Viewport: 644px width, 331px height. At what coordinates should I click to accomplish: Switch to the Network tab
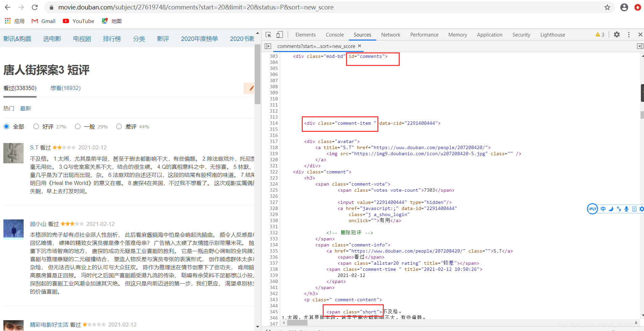point(391,34)
